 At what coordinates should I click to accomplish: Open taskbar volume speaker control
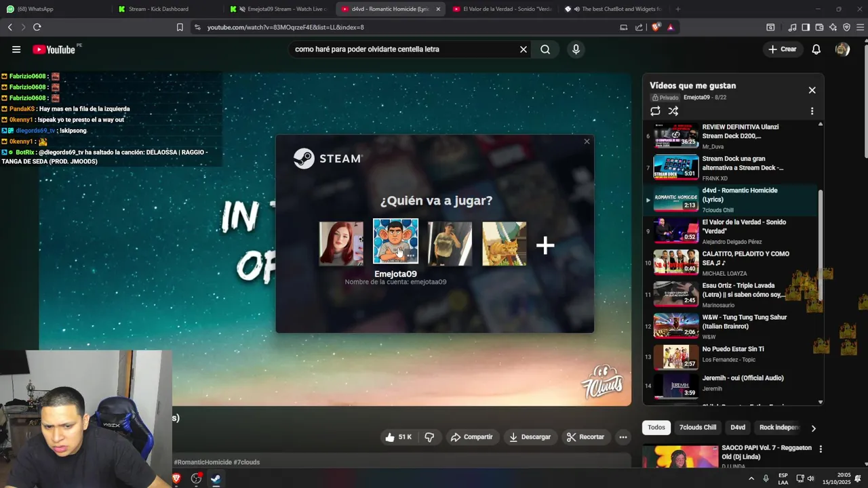(x=810, y=479)
